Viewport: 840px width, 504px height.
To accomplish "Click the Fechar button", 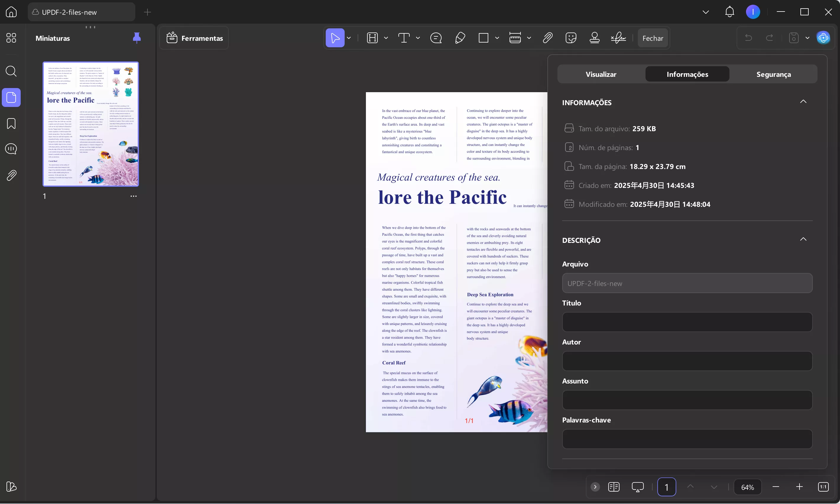I will tap(653, 38).
